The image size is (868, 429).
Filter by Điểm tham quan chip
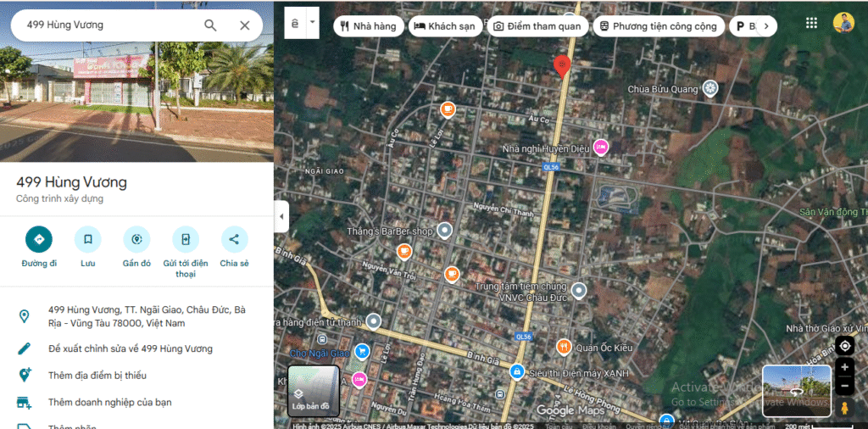pos(537,26)
